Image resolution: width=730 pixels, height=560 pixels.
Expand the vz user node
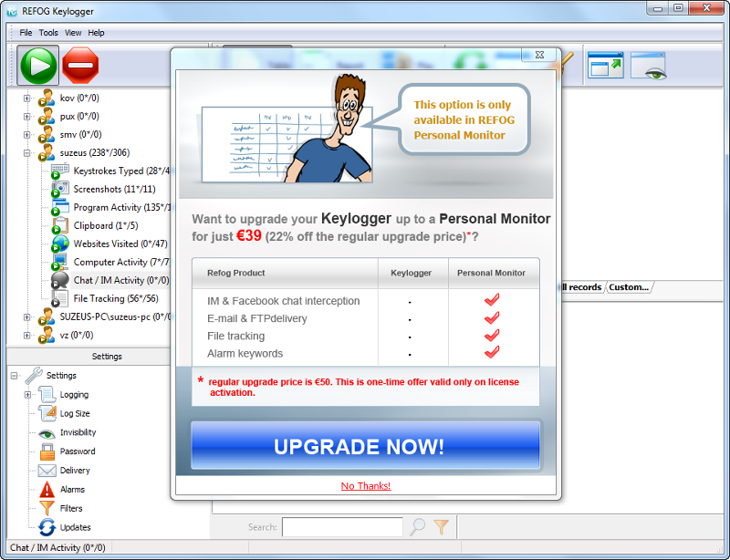tap(26, 335)
